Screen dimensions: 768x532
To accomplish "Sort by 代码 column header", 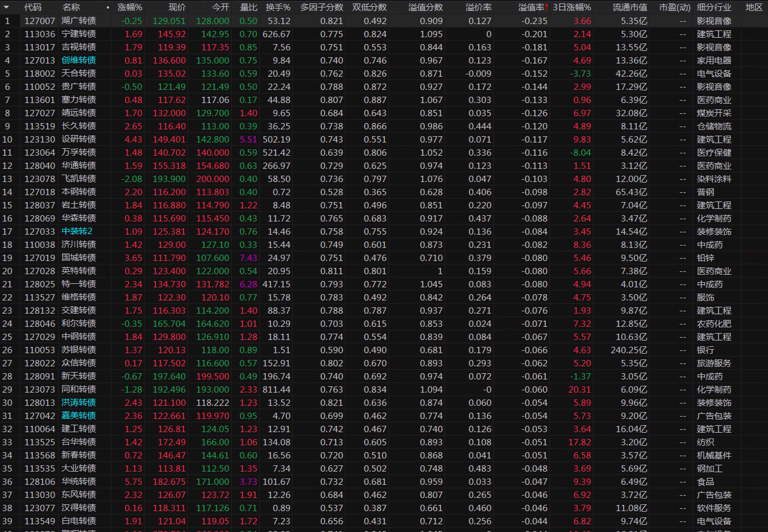I will [x=33, y=7].
